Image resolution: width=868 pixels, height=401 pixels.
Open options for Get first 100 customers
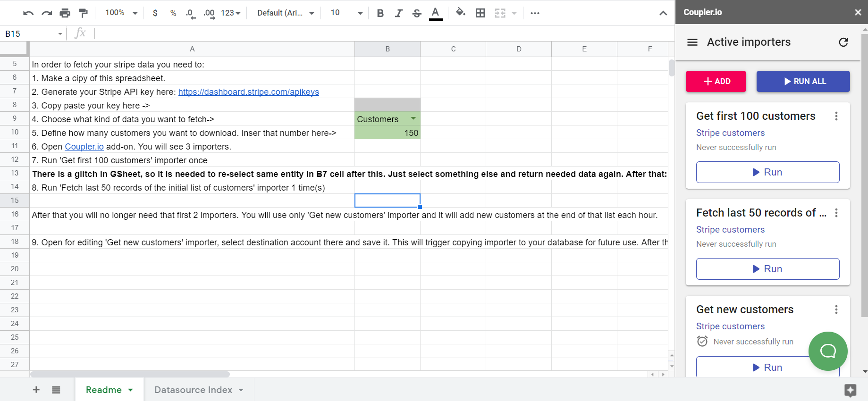[x=836, y=116]
